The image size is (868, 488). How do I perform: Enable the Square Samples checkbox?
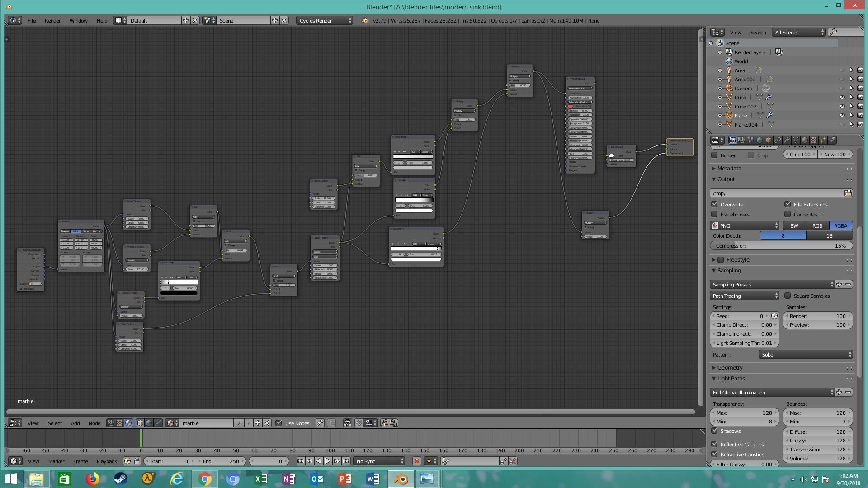(788, 296)
